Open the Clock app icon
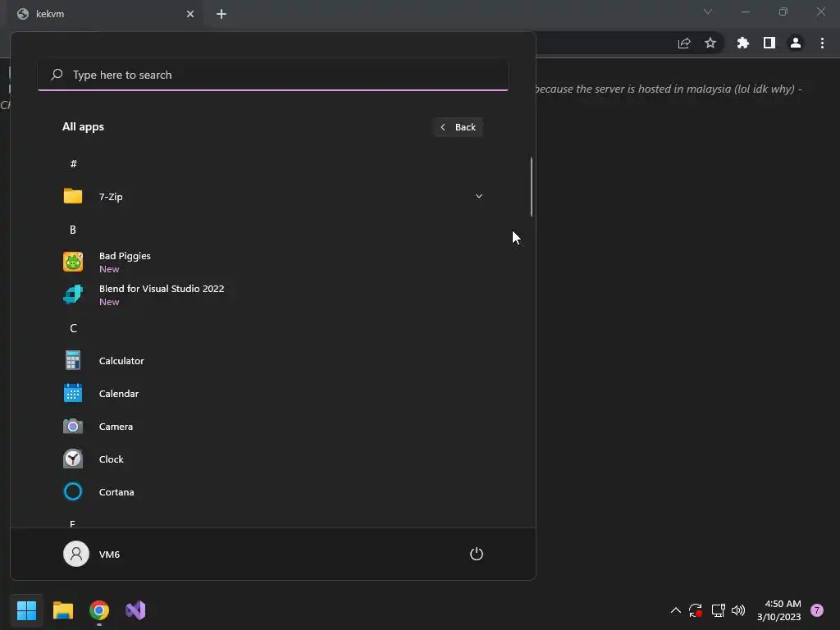 [x=73, y=459]
